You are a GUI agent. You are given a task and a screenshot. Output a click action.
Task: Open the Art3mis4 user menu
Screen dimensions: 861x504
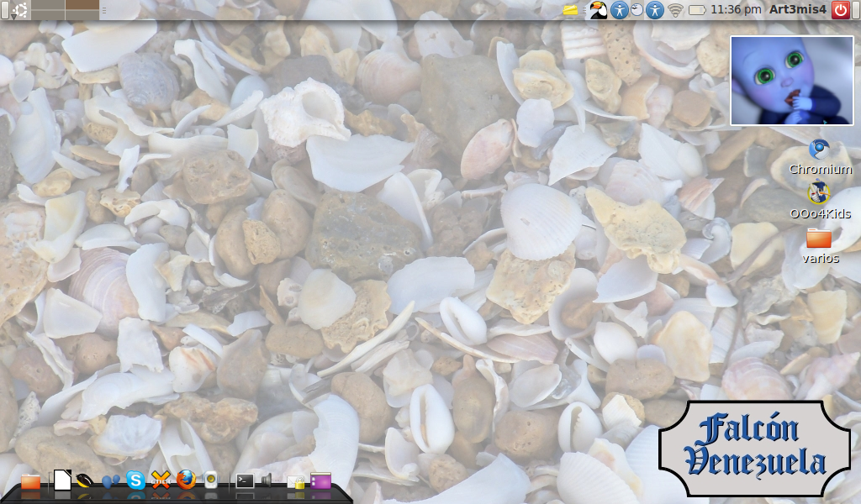(x=797, y=9)
